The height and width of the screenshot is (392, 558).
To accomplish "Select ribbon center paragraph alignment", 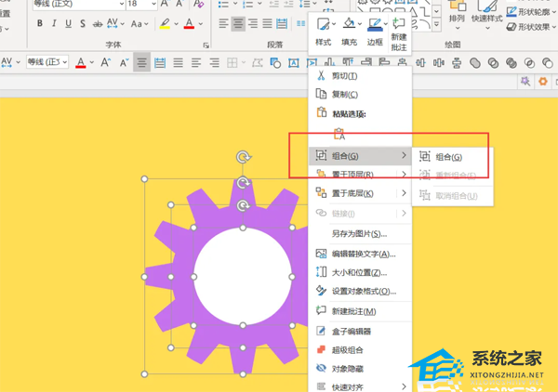I will coord(238,24).
